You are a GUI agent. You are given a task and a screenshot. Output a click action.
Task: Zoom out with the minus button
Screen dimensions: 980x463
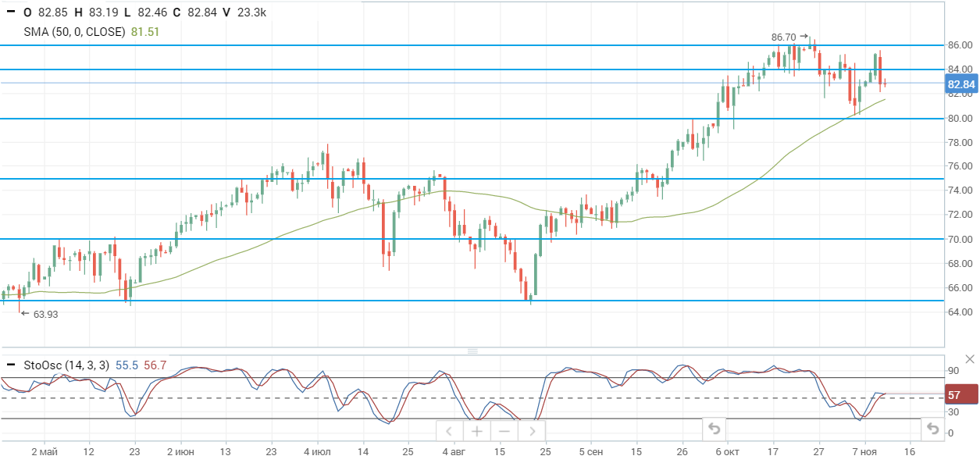[504, 430]
